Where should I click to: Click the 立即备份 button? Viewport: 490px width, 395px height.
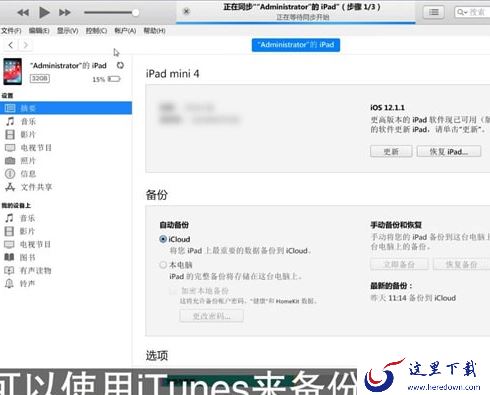click(x=399, y=265)
